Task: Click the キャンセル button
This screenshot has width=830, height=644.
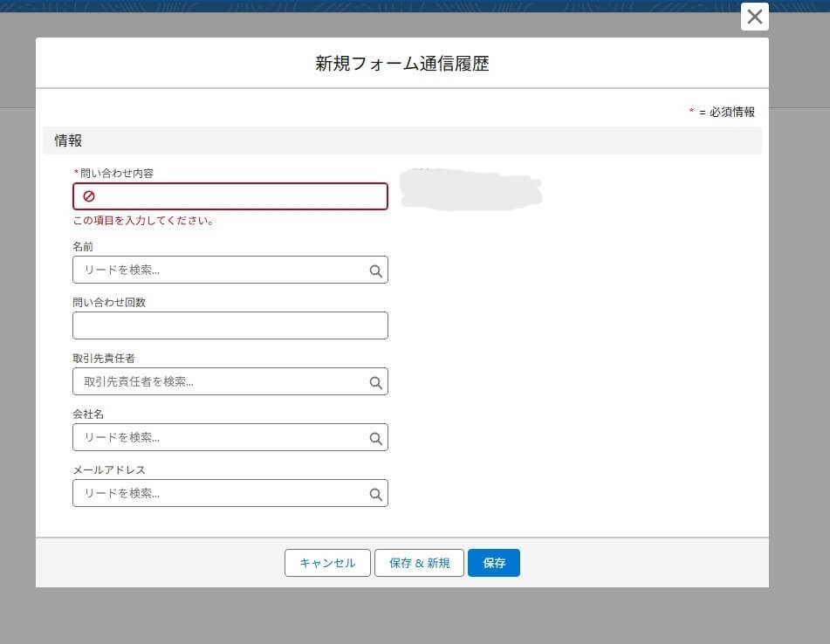Action: [x=327, y=563]
